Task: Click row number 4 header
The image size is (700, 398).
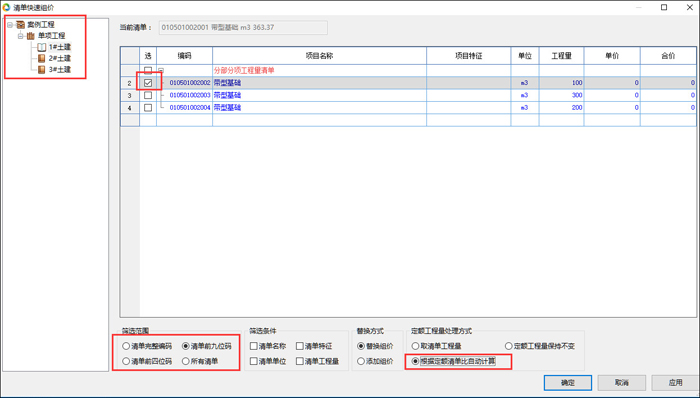Action: [x=130, y=108]
